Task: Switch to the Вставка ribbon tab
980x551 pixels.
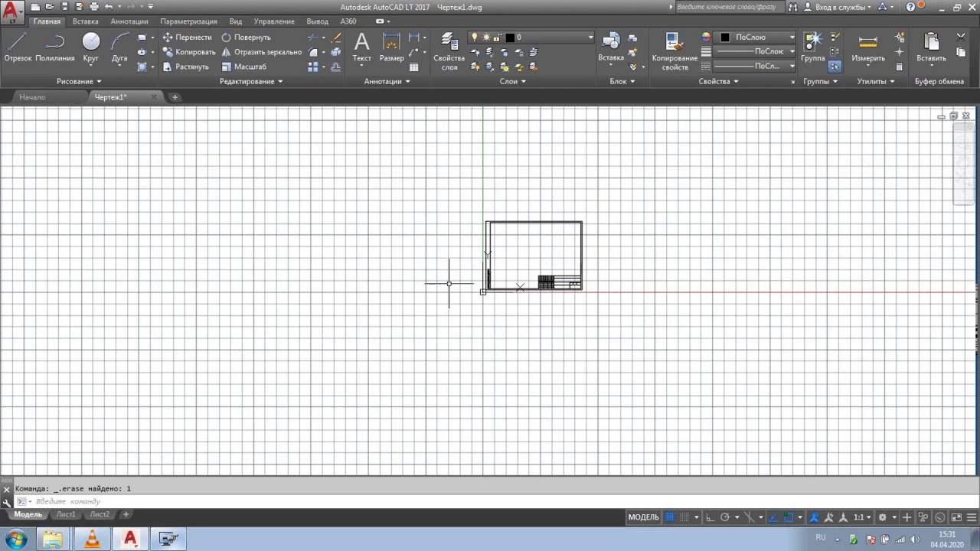Action: pyautogui.click(x=85, y=21)
